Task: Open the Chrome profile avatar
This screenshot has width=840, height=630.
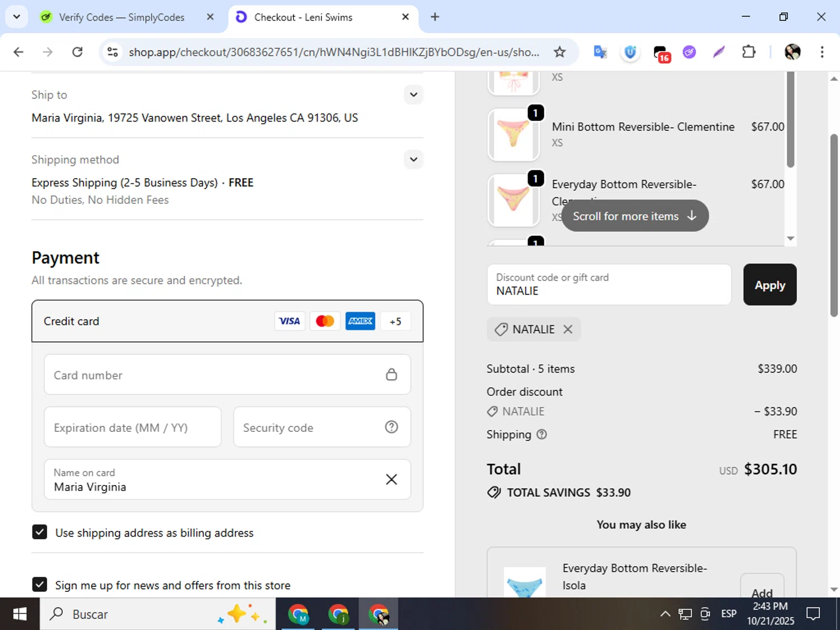Action: point(792,52)
